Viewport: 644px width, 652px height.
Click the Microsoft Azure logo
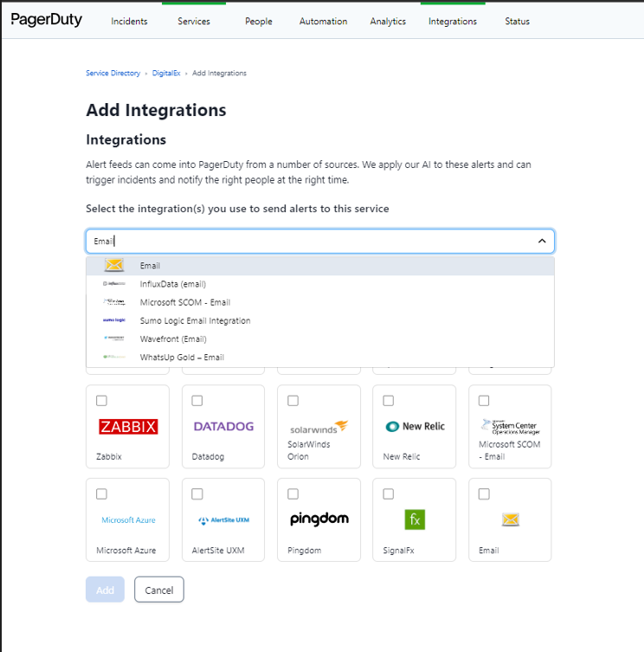tap(128, 520)
